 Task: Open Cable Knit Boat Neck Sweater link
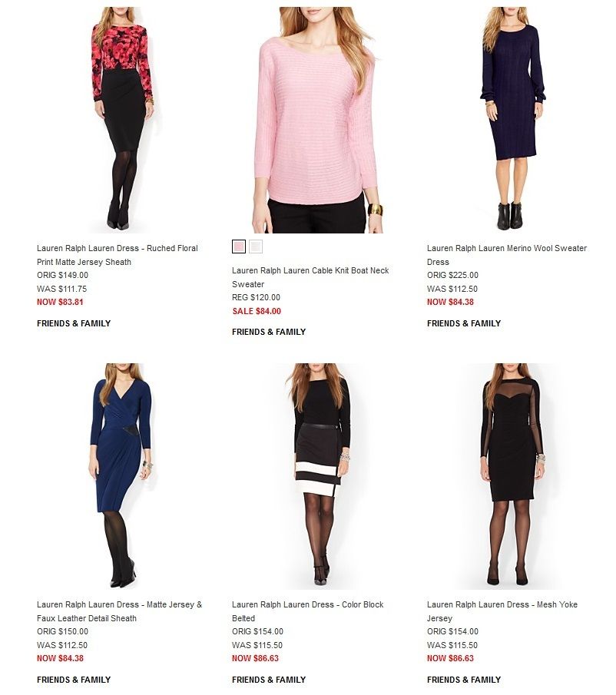(310, 277)
